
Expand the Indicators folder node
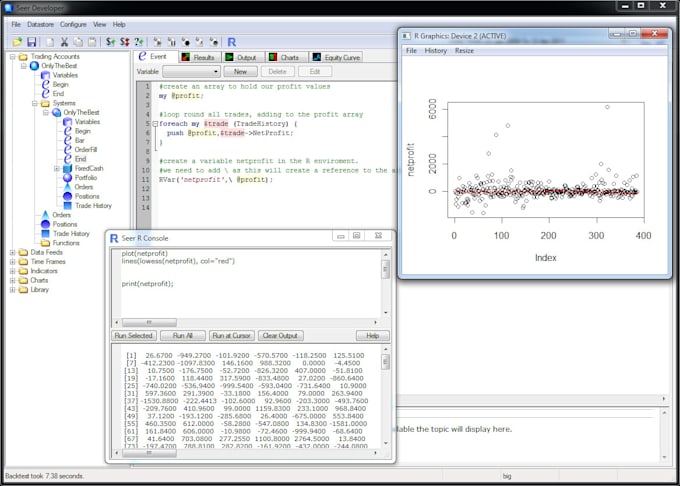click(x=12, y=270)
